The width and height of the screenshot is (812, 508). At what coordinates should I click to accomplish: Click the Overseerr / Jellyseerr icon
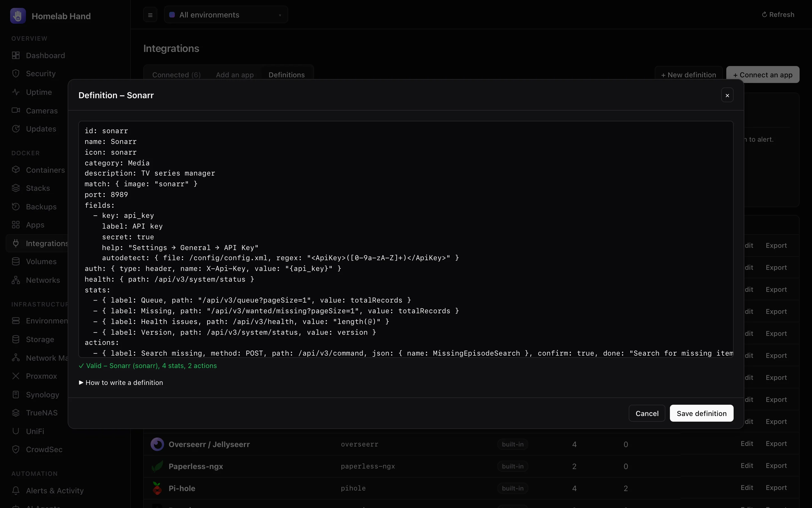click(x=157, y=444)
